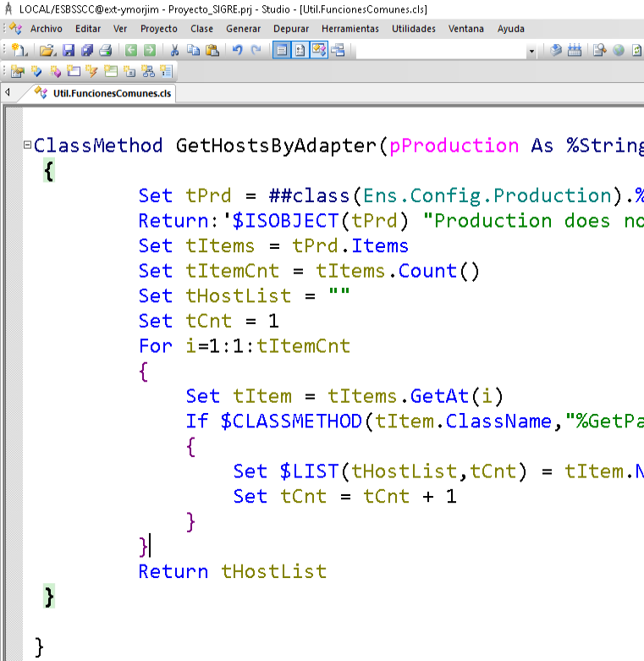
Task: Click the new blue diamond property icon
Action: pos(36,71)
